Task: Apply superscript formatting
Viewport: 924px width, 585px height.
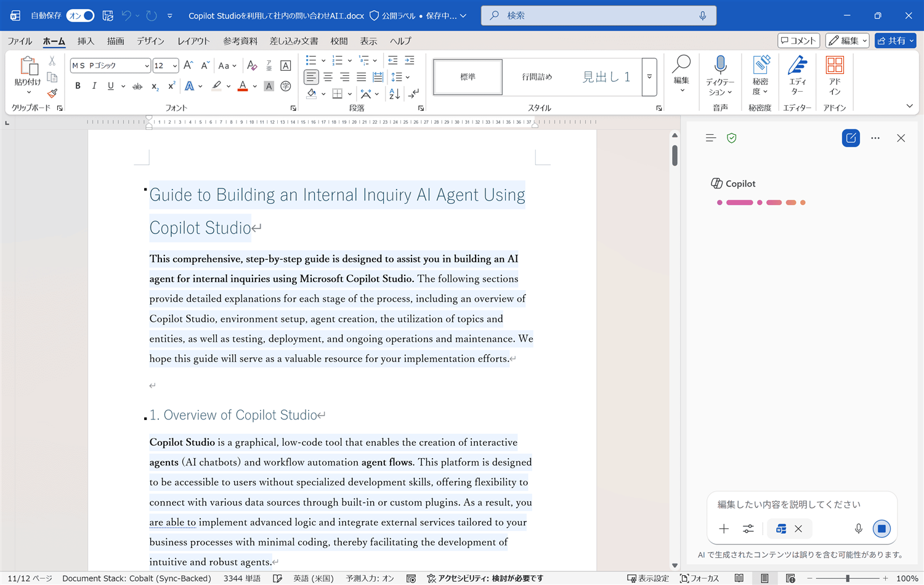Action: (x=171, y=86)
